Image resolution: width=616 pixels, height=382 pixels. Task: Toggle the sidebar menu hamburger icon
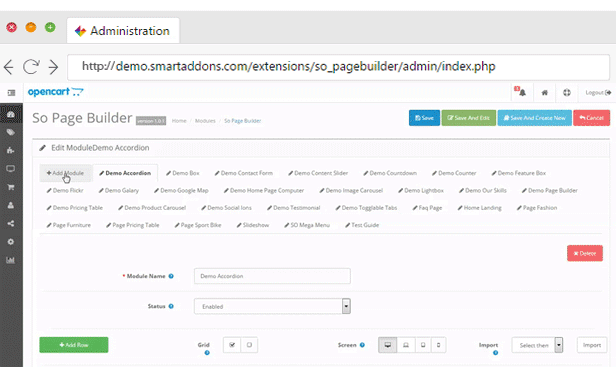pos(11,93)
